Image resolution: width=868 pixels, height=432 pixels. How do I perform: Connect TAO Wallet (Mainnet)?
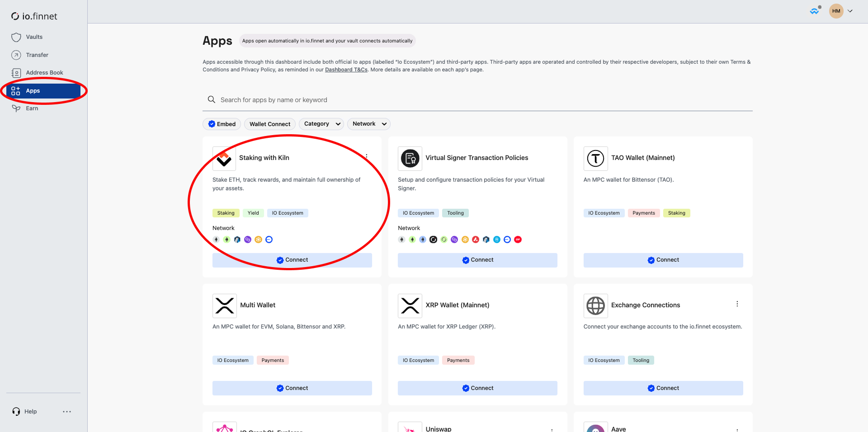click(663, 260)
